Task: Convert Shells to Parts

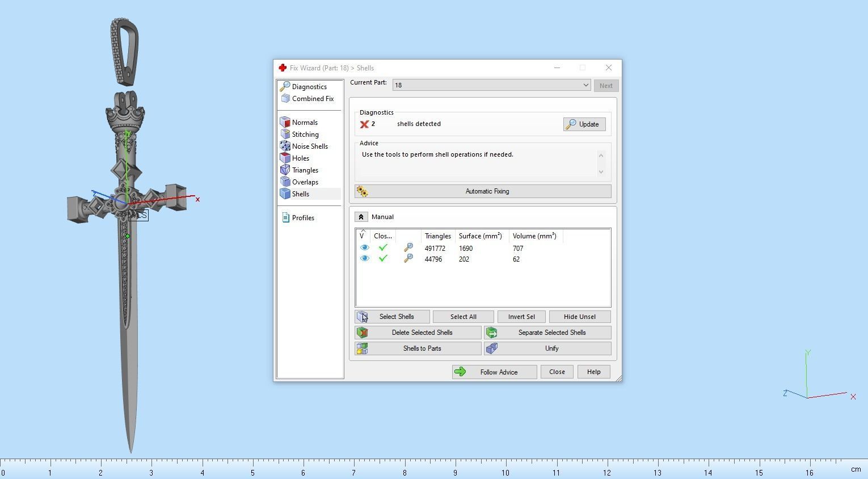Action: (x=418, y=348)
